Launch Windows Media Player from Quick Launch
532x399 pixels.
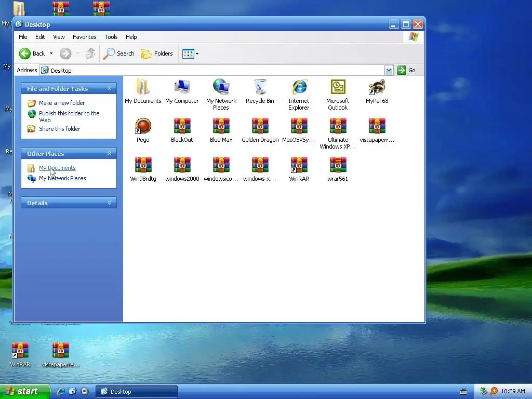85,391
